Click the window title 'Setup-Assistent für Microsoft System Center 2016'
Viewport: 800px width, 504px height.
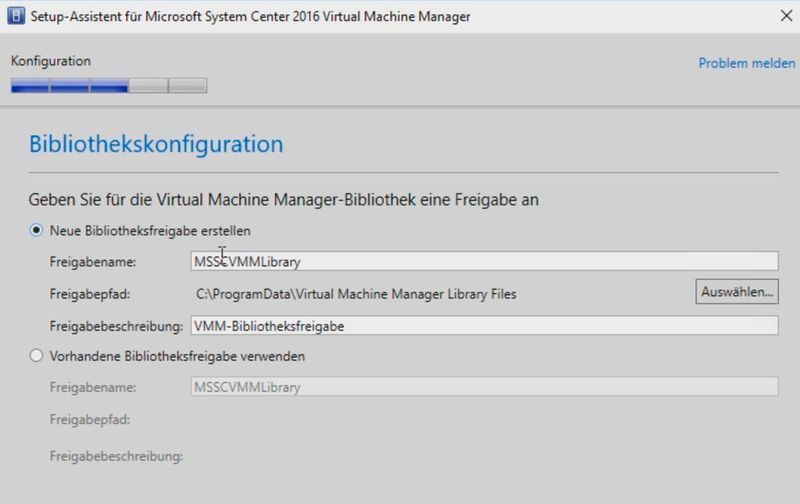tap(251, 17)
